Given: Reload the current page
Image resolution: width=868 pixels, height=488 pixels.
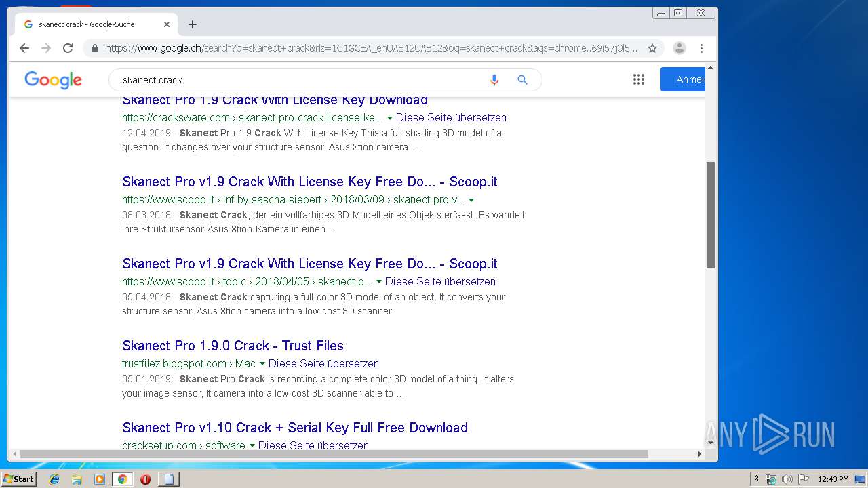Looking at the screenshot, I should coord(68,48).
